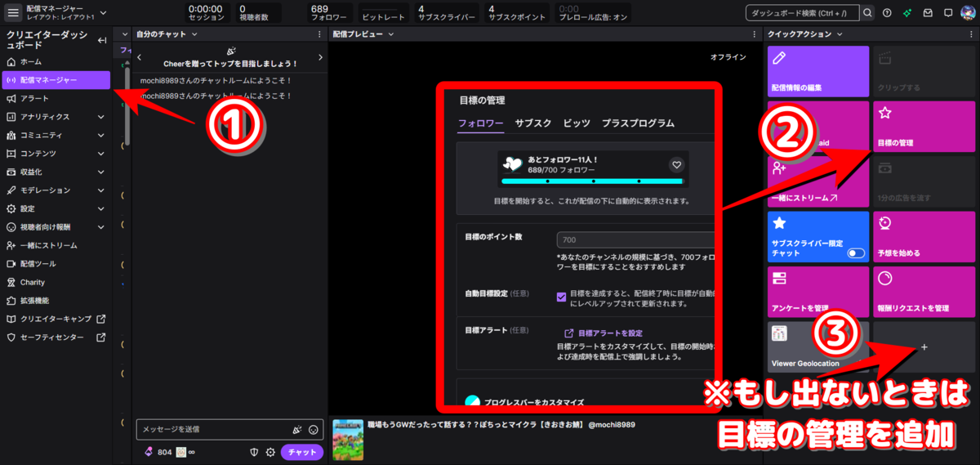
Task: Click the follower goal progress bar
Action: pos(593,181)
